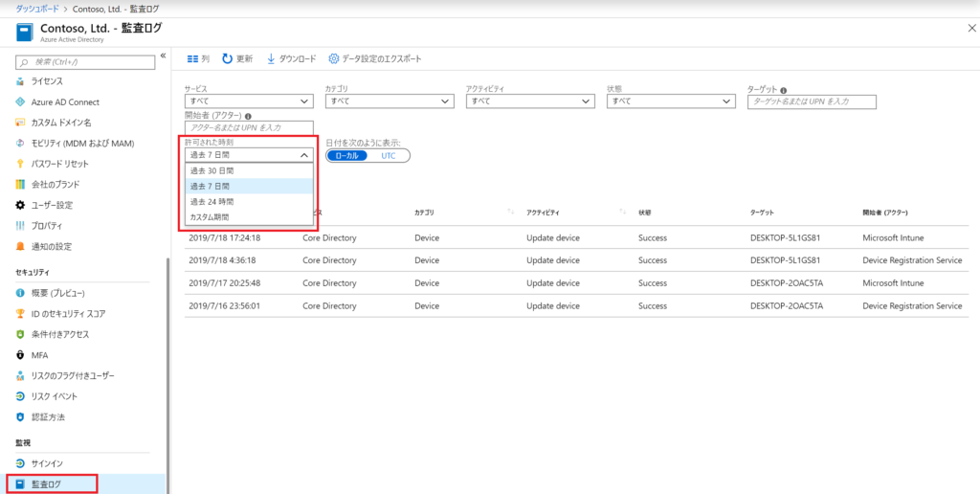The image size is (980, 494).
Task: Focus the 検索 (Ctrl+/) sidebar search box
Action: coord(85,62)
